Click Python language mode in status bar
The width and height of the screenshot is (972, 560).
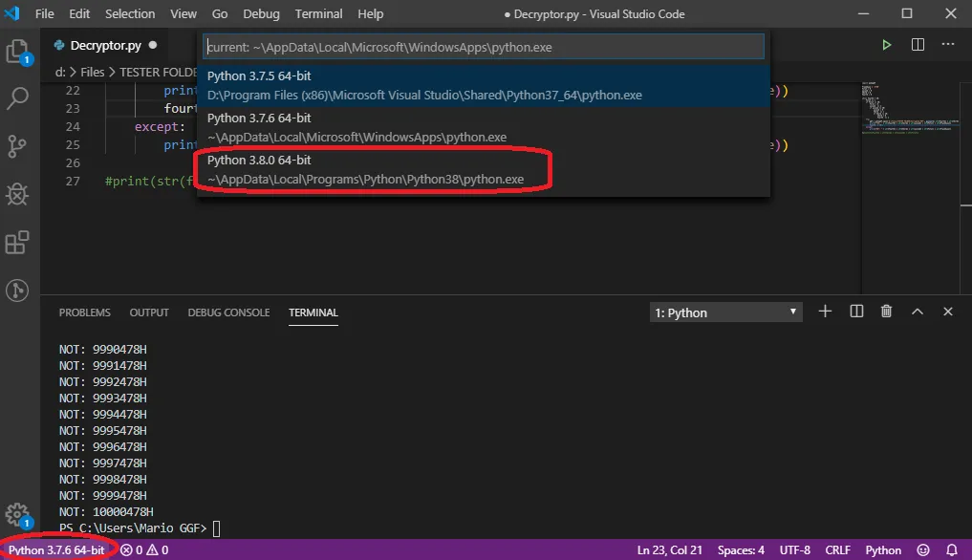tap(883, 550)
